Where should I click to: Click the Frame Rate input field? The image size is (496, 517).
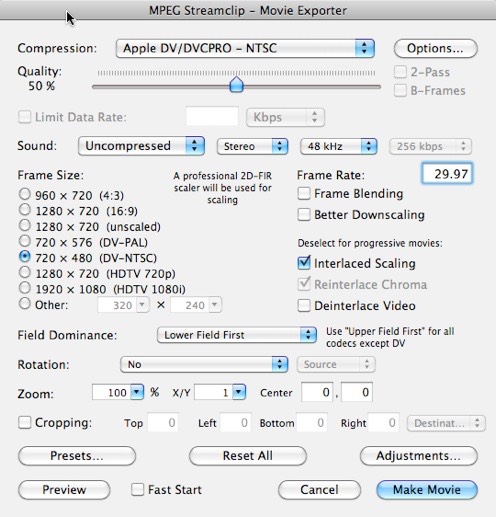(x=447, y=173)
